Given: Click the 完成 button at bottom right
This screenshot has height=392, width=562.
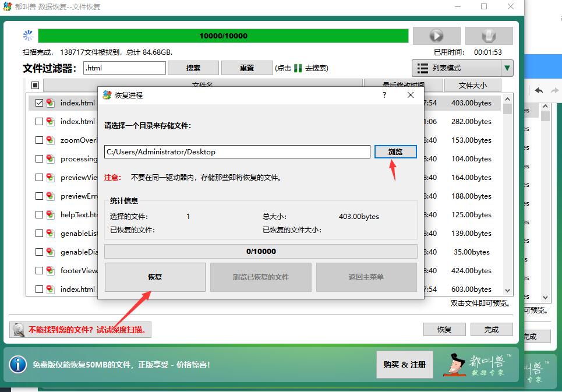Looking at the screenshot, I should point(492,329).
